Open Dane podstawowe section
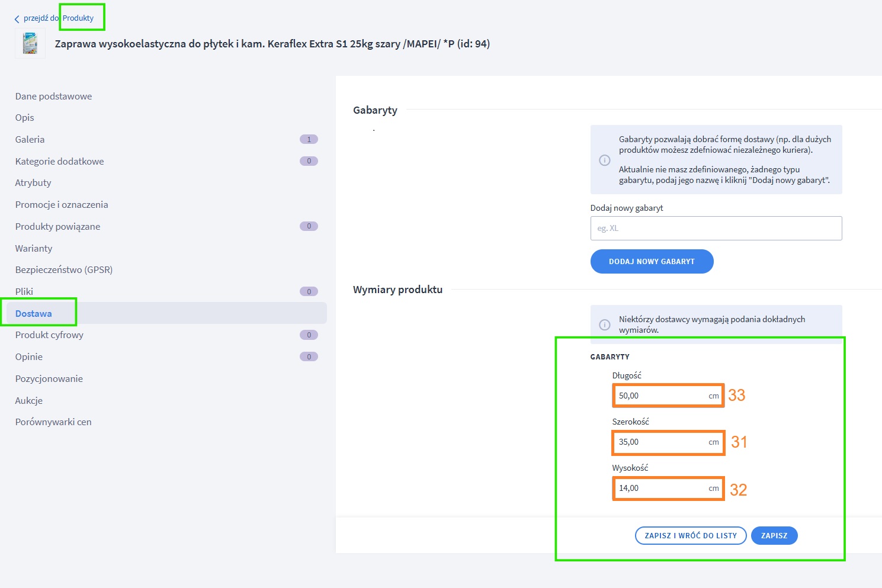This screenshot has height=588, width=882. coord(53,96)
